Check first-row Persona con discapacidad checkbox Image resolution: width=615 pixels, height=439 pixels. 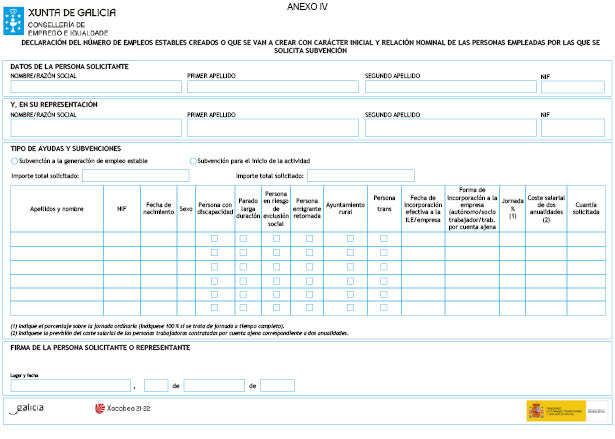pyautogui.click(x=214, y=239)
